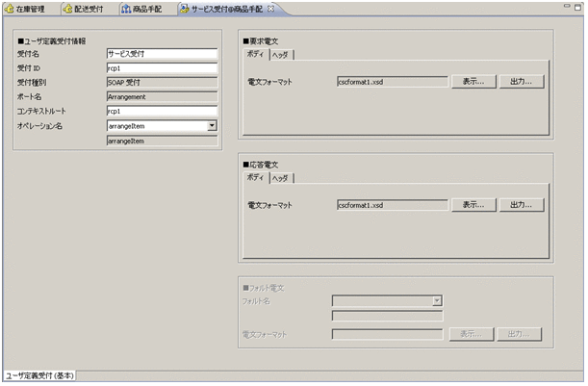Viewport: 588px width, 386px height.
Task: Click 表示... button in 要求電文
Action: (x=473, y=82)
